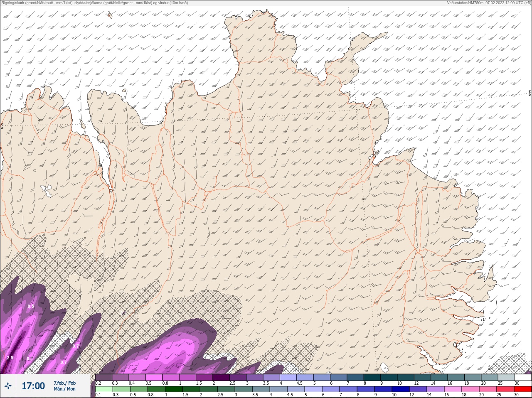
Task: Click purple-row legend swatch between 4 and 4.5
Action: [288, 377]
